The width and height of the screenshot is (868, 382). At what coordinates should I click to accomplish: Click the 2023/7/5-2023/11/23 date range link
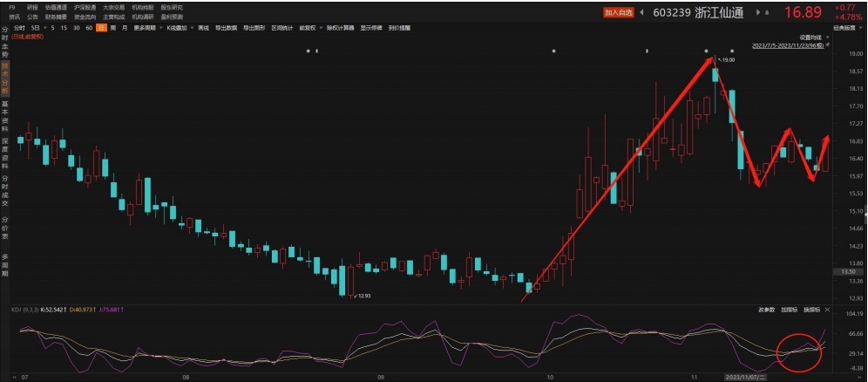788,45
